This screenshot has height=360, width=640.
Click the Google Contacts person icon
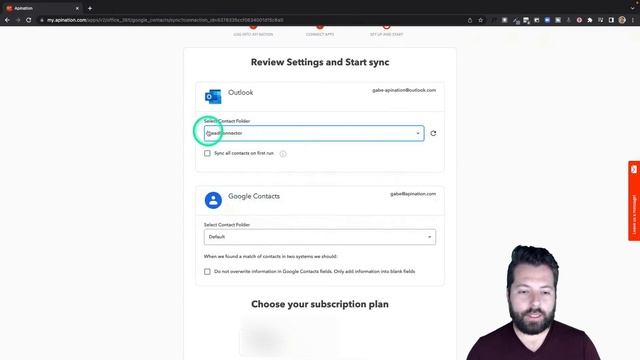(x=213, y=200)
